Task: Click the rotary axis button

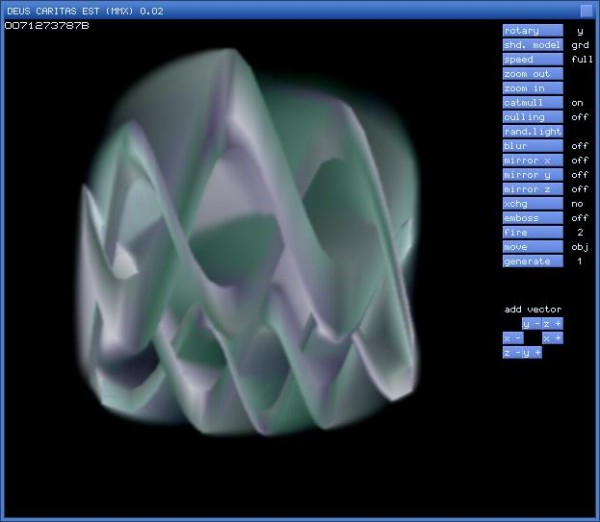Action: [532, 30]
